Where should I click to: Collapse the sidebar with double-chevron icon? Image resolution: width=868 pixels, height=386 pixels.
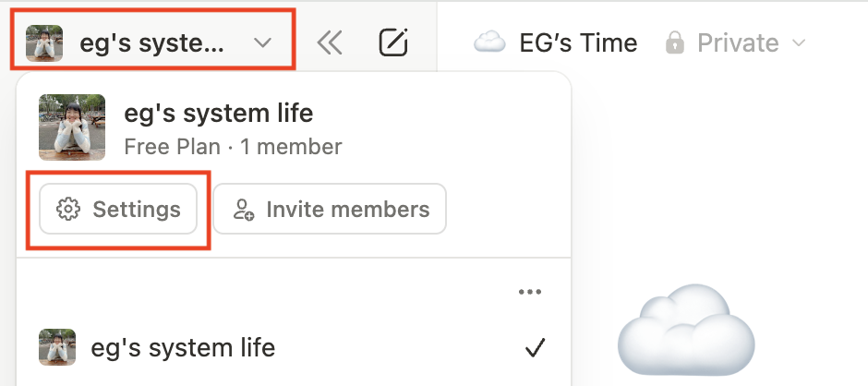[329, 42]
